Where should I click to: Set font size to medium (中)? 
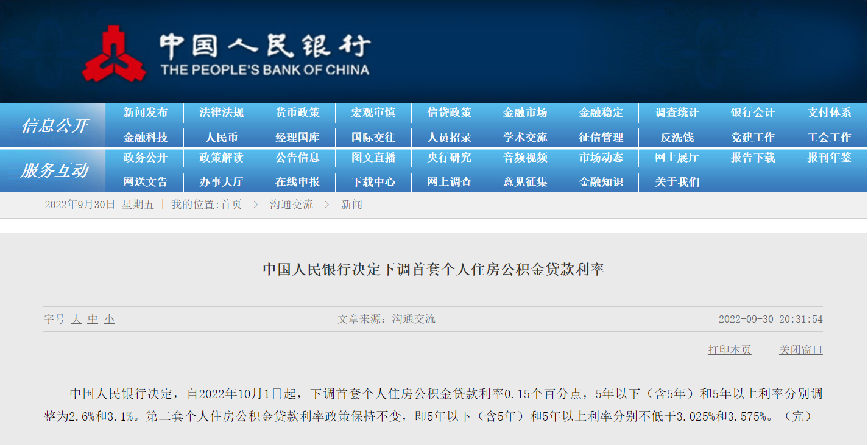93,319
